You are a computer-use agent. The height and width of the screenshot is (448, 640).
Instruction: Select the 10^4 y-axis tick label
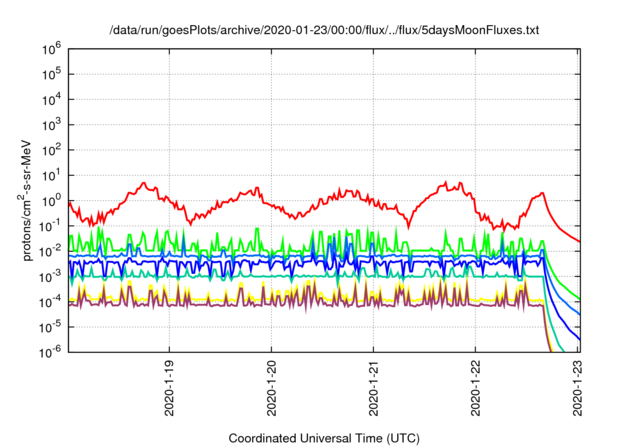(52, 100)
